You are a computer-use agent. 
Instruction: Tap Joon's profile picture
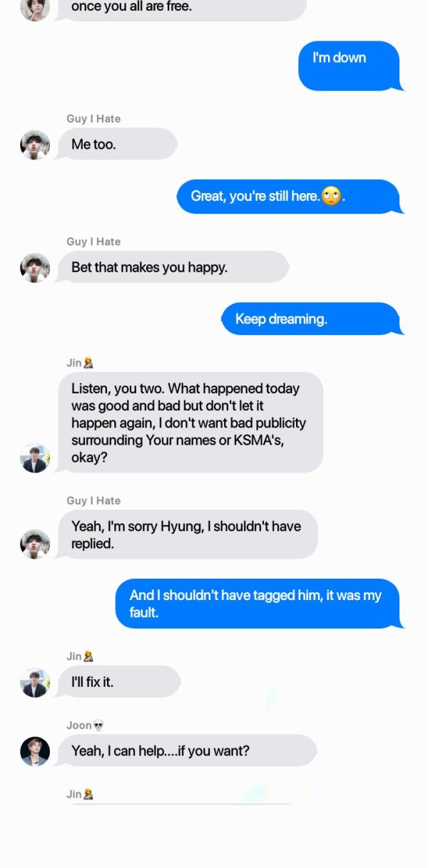[x=35, y=751]
